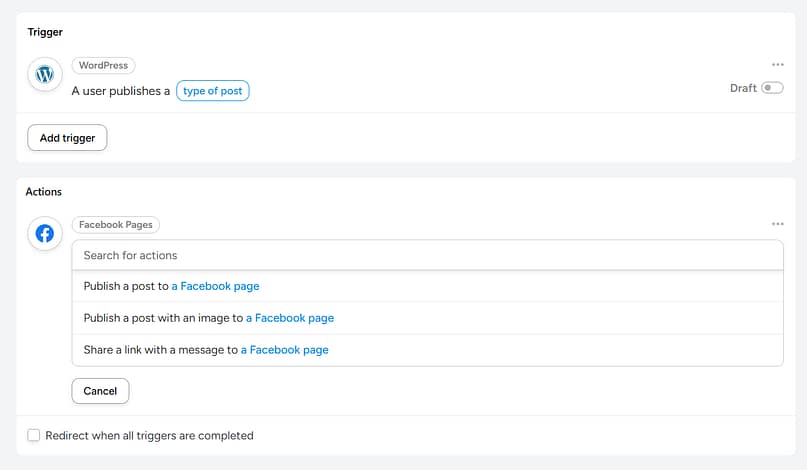The height and width of the screenshot is (470, 807).
Task: Choose 'Publish a post with an image' action
Action: (163, 318)
